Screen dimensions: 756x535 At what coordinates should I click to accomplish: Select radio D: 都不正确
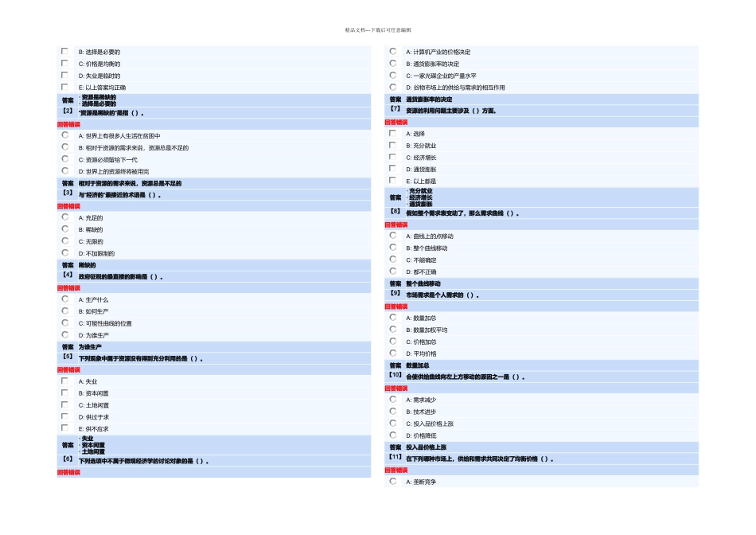[x=393, y=271]
